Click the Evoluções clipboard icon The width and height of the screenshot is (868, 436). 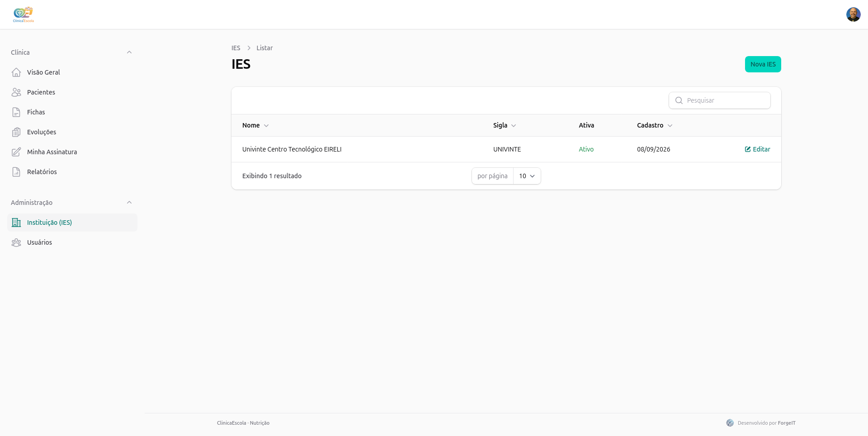coord(16,132)
